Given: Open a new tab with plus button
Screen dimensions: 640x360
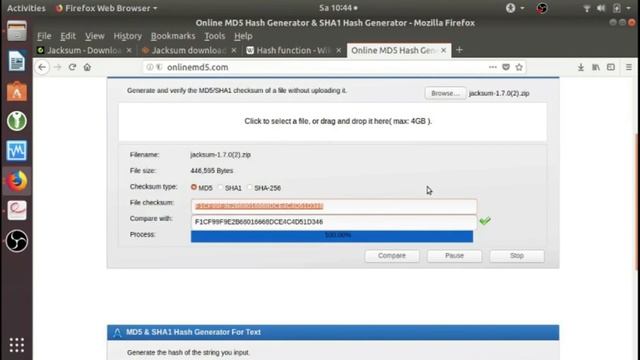Looking at the screenshot, I should 459,50.
